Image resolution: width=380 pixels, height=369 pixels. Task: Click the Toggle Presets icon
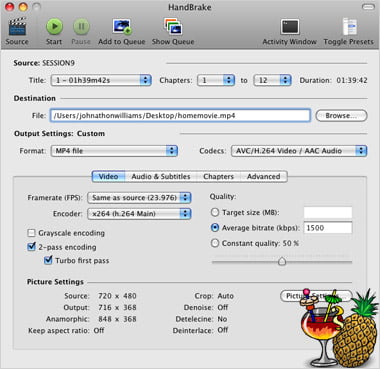pos(349,27)
